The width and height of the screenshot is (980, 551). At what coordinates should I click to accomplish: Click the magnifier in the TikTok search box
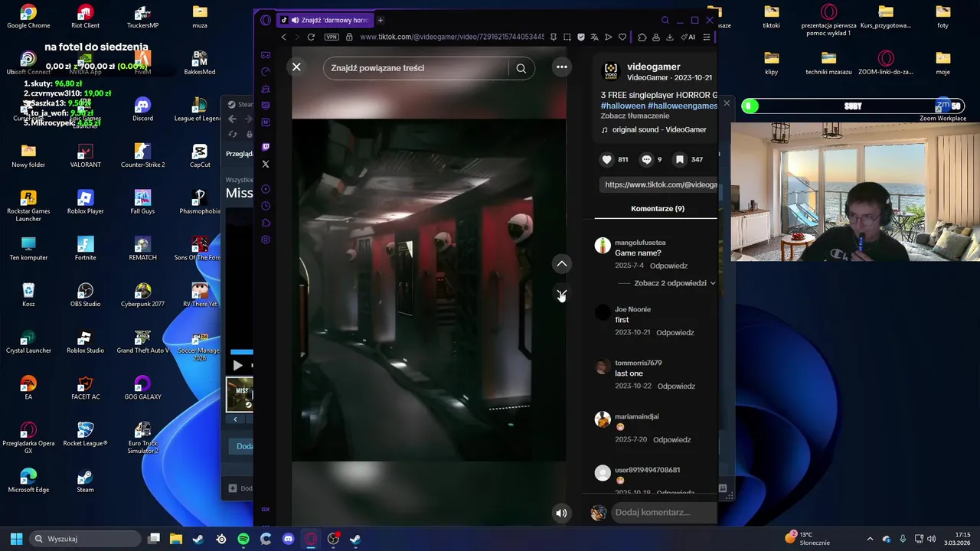521,68
